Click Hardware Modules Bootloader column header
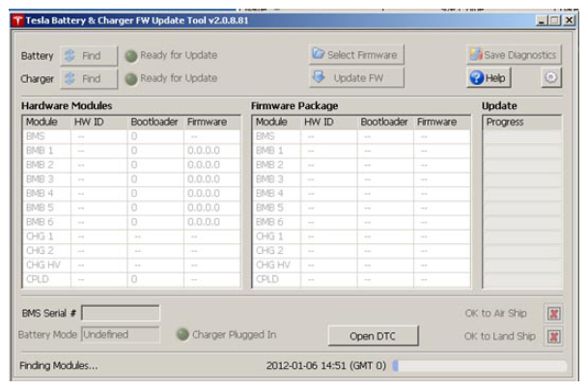This screenshot has width=588, height=390. [155, 123]
